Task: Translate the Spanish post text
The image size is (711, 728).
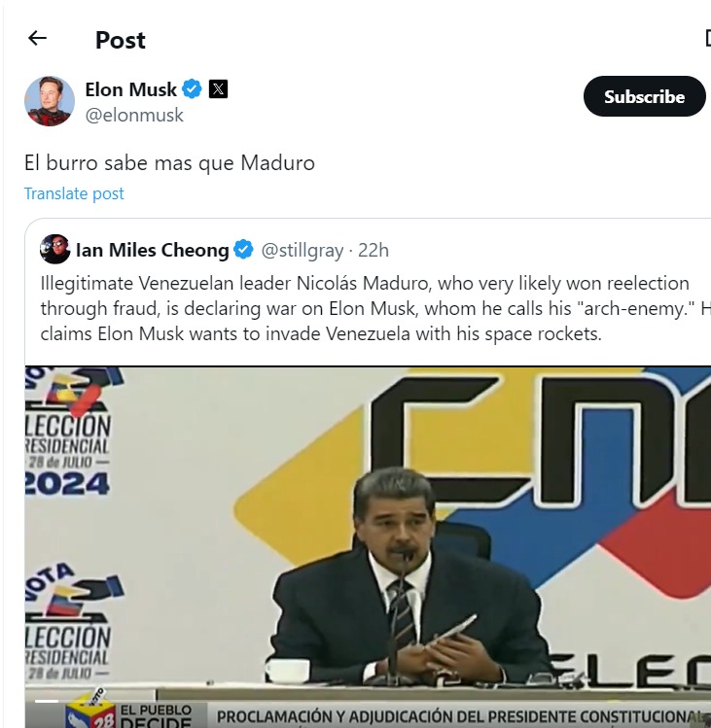Action: tap(74, 193)
